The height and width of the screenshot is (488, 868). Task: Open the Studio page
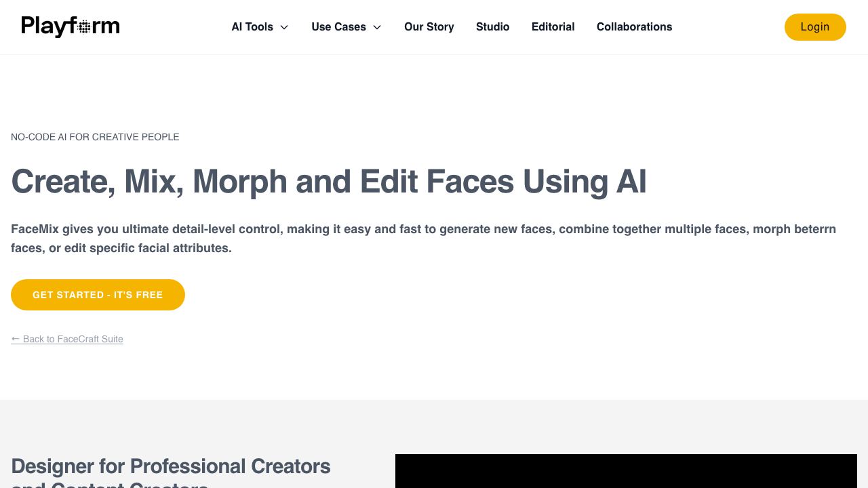493,27
